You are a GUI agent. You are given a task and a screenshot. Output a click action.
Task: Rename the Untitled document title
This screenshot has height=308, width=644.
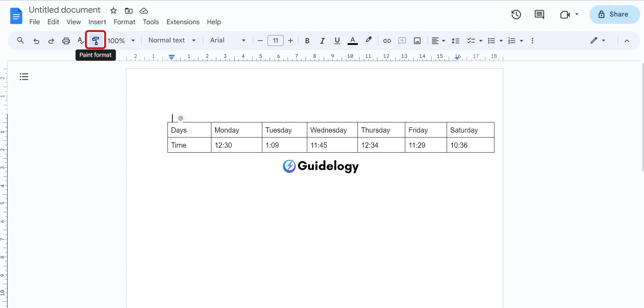(65, 10)
